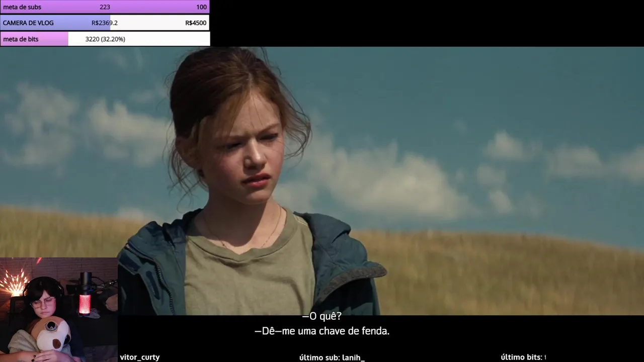
Task: Click the subs goal value 100
Action: tap(201, 7)
